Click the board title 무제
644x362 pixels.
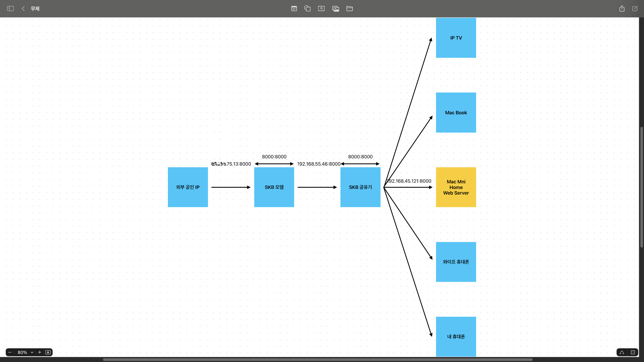(x=35, y=9)
